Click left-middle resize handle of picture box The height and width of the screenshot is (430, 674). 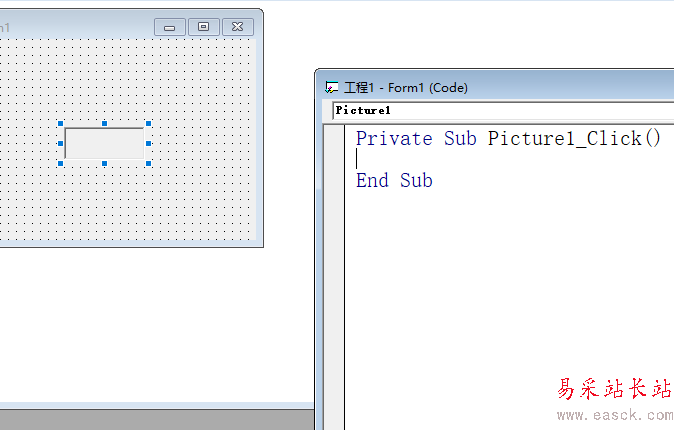(61, 143)
